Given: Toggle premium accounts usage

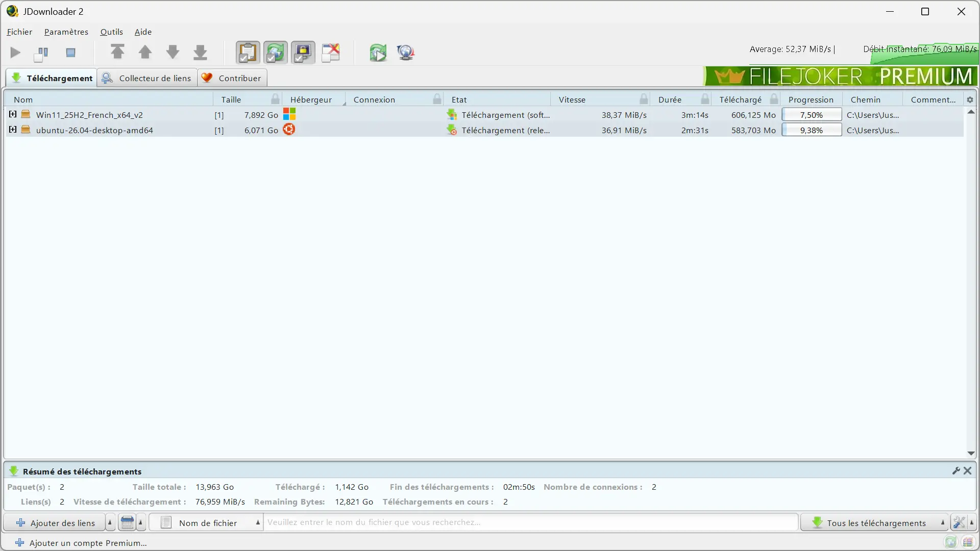Looking at the screenshot, I should 303,53.
